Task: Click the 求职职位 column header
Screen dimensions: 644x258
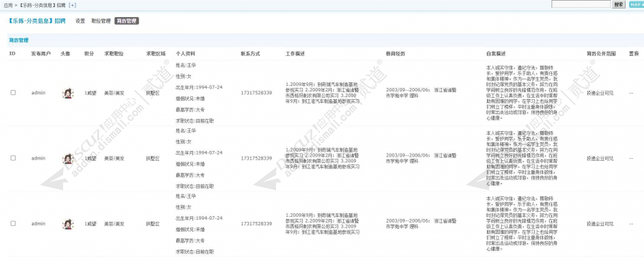Action: 114,54
